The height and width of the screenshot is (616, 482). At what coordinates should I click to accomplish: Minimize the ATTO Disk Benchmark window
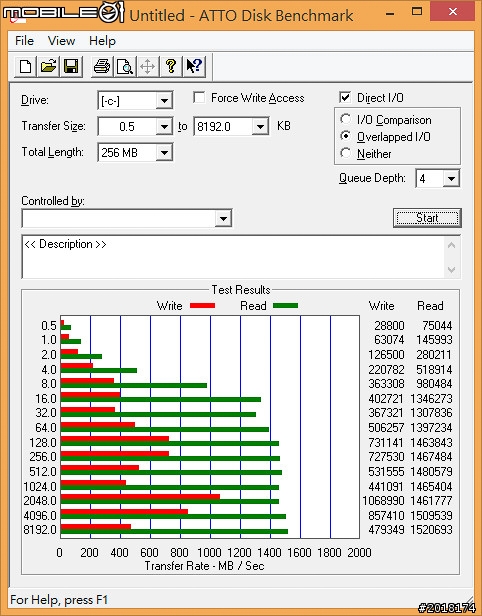(390, 12)
